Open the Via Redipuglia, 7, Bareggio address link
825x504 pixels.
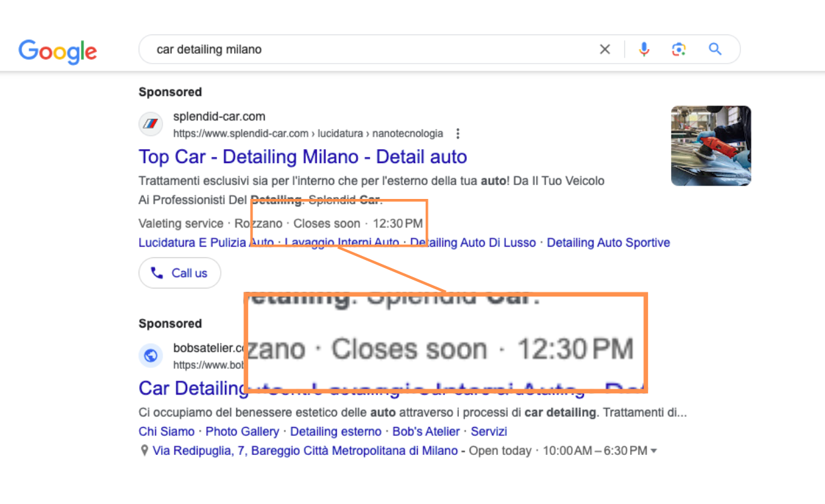click(x=305, y=451)
